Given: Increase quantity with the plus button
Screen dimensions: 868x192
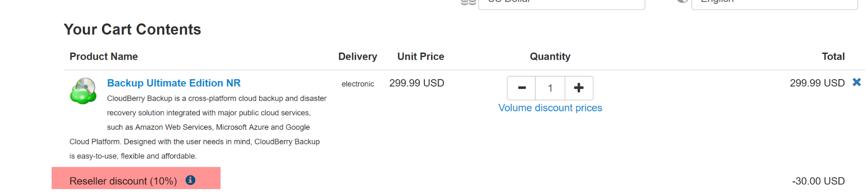Looking at the screenshot, I should pyautogui.click(x=579, y=88).
